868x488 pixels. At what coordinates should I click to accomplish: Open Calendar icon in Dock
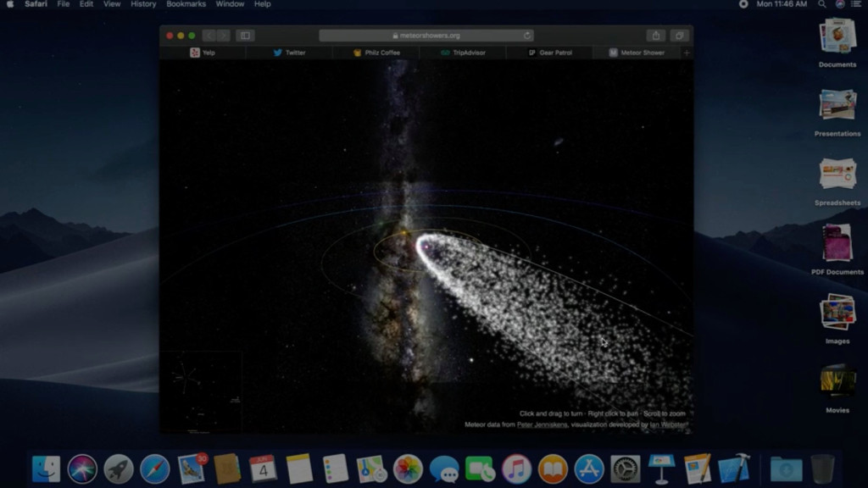(263, 469)
